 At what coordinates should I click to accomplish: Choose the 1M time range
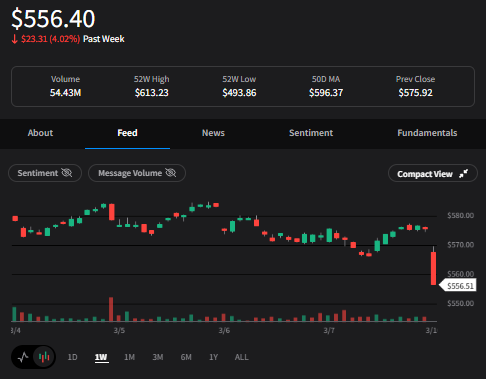[129, 357]
